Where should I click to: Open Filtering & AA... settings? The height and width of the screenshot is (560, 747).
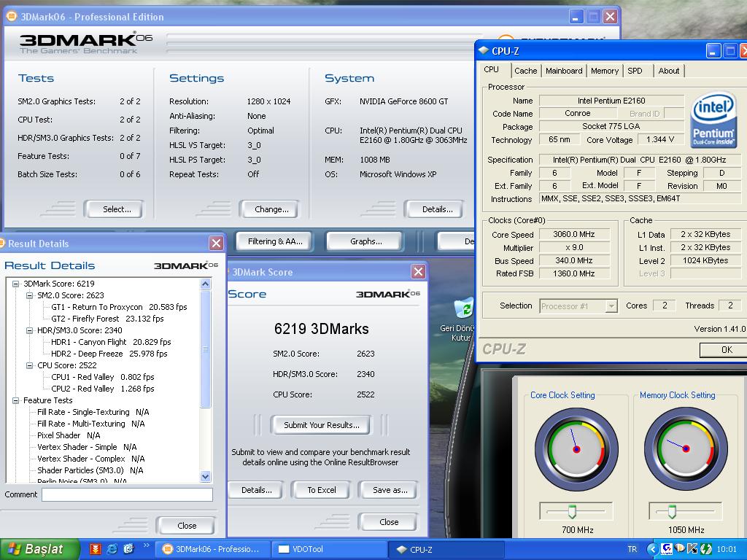click(274, 241)
